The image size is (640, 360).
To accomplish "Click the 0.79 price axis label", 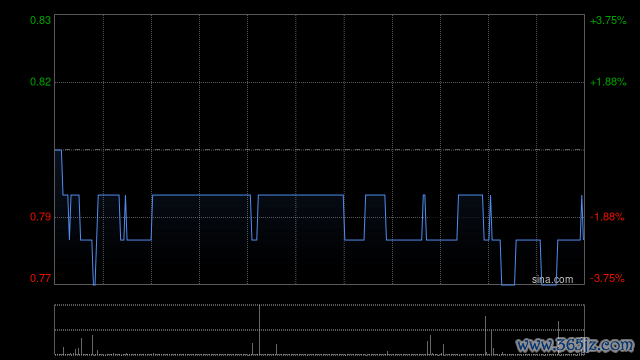I will (x=40, y=217).
